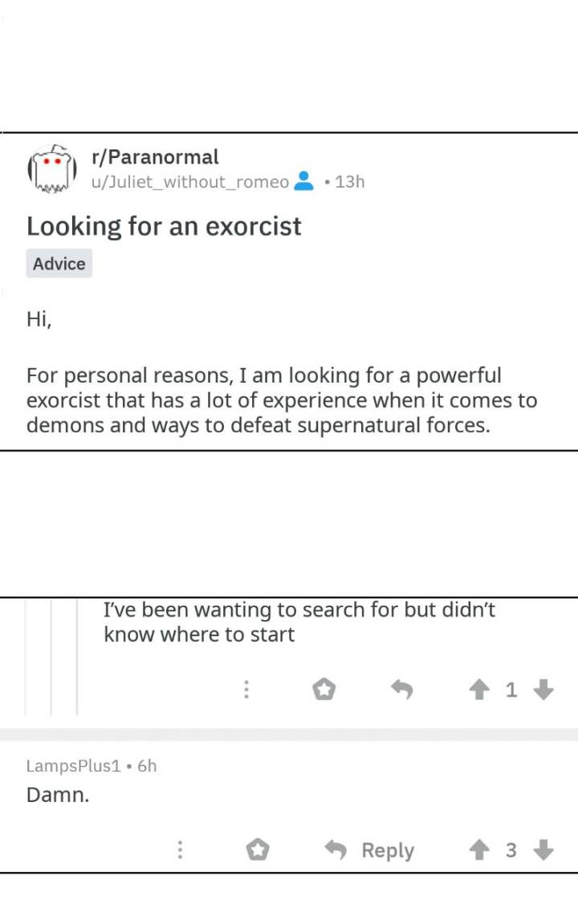Open the three-dot menu on the "I've been wanting" comment
The height and width of the screenshot is (924, 578).
(246, 689)
